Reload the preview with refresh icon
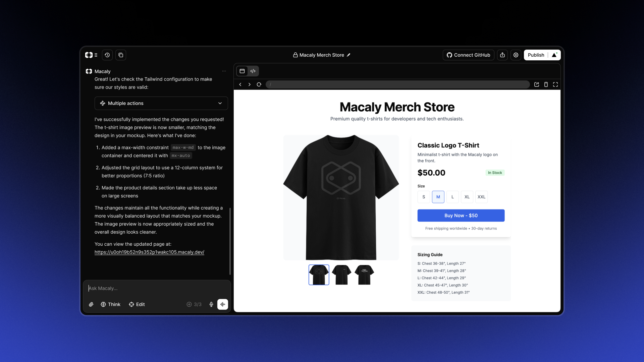The image size is (644, 362). pos(259,84)
